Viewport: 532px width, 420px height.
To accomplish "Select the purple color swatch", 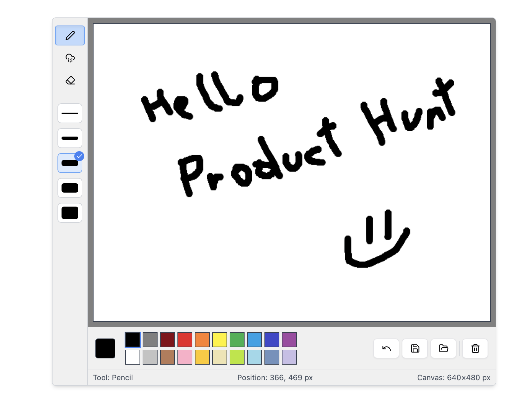I will [x=289, y=340].
